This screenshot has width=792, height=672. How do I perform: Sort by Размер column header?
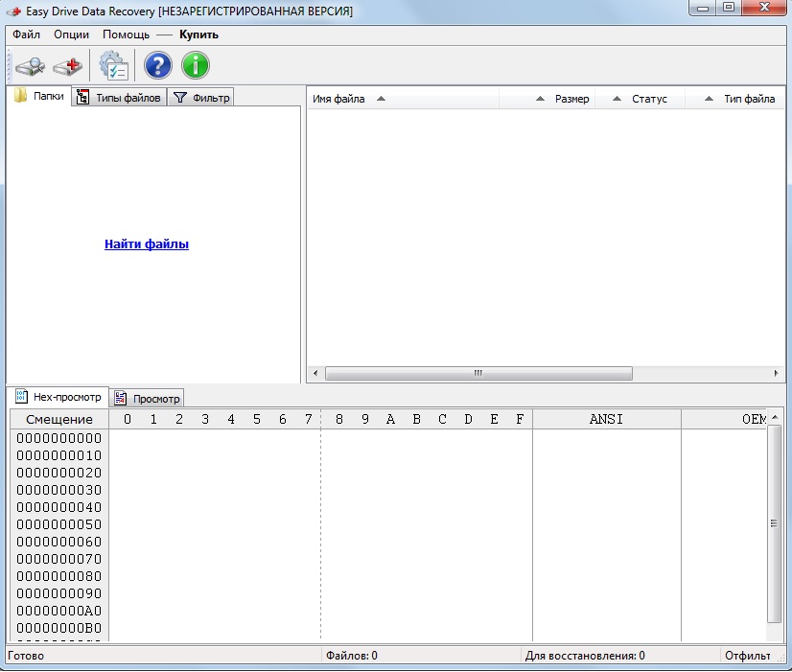pos(547,99)
